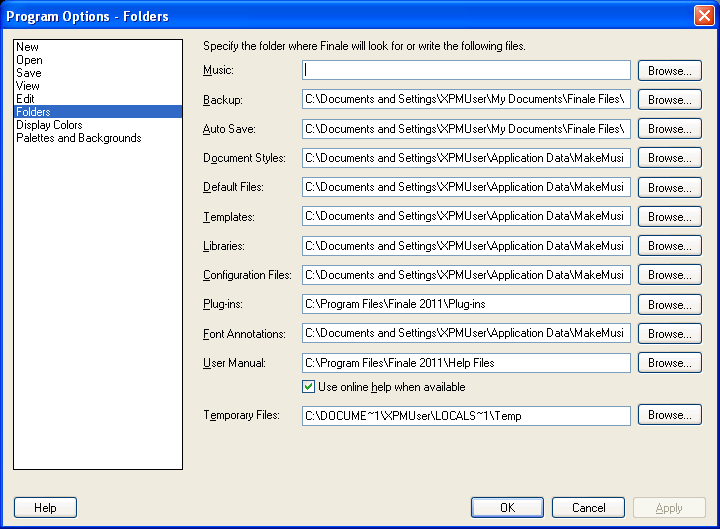Select Folders in the options list
This screenshot has width=720, height=529.
(x=33, y=112)
